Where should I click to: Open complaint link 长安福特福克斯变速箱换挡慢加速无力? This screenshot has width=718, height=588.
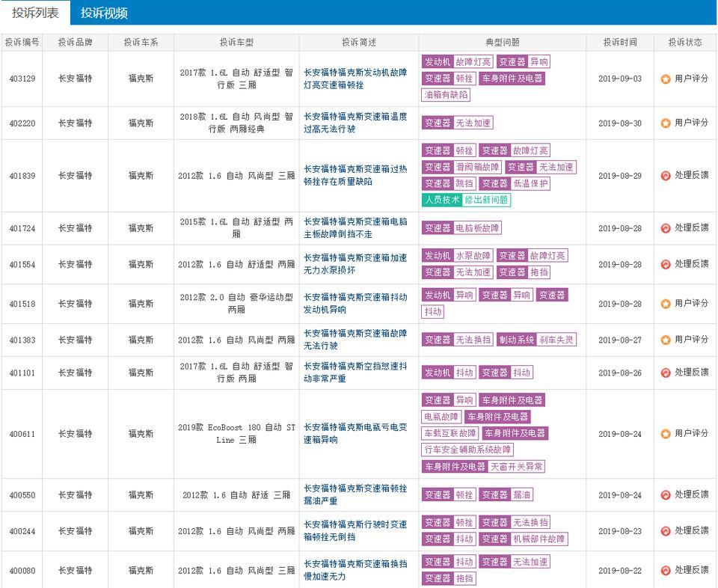355,571
